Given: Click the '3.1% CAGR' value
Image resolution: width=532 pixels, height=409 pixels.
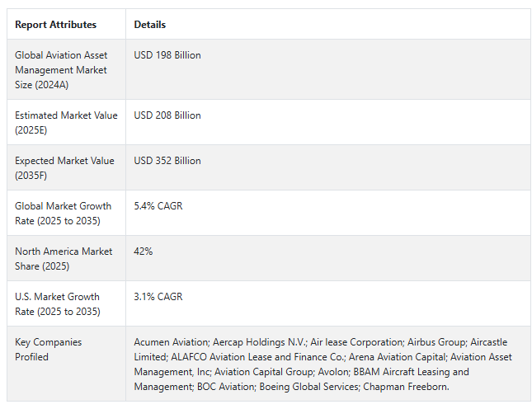Looking at the screenshot, I should [158, 297].
